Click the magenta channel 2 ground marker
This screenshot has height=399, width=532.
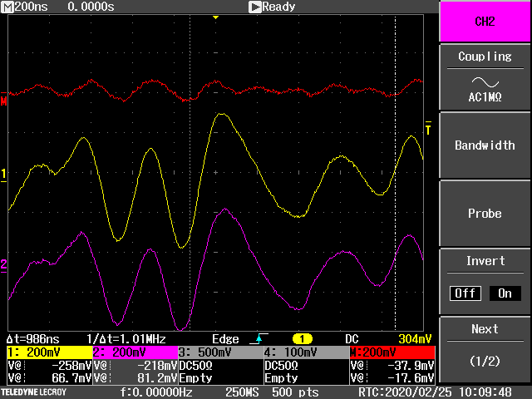coord(4,265)
